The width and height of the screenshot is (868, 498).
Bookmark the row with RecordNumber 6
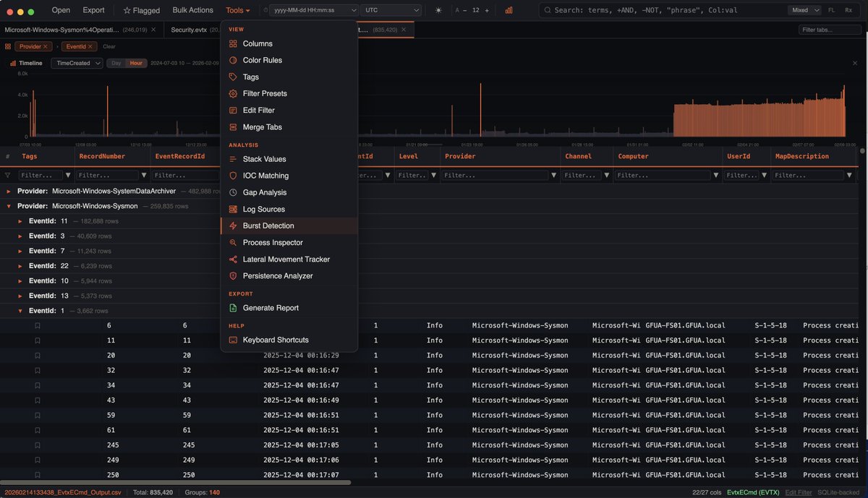pyautogui.click(x=38, y=325)
